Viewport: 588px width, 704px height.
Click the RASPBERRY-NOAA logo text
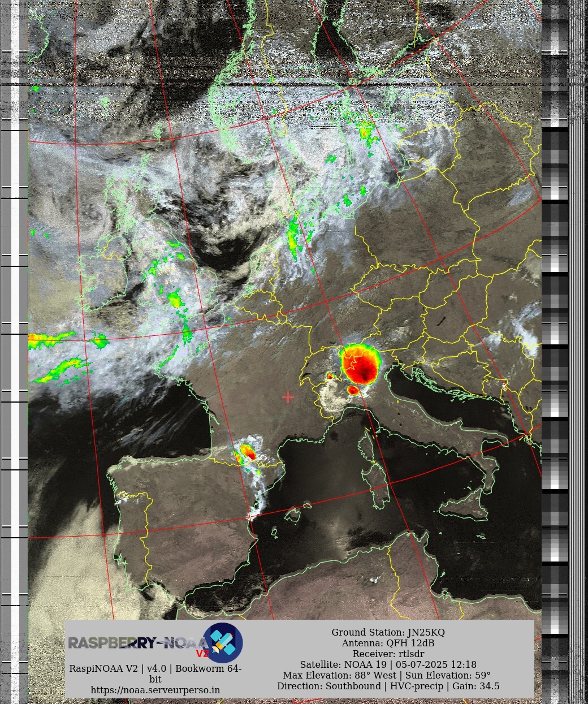click(x=136, y=643)
